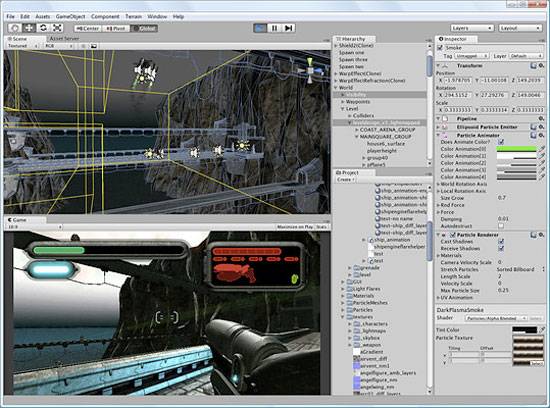Open the Layer dropdown showing Default
The width and height of the screenshot is (550, 408).
[526, 56]
